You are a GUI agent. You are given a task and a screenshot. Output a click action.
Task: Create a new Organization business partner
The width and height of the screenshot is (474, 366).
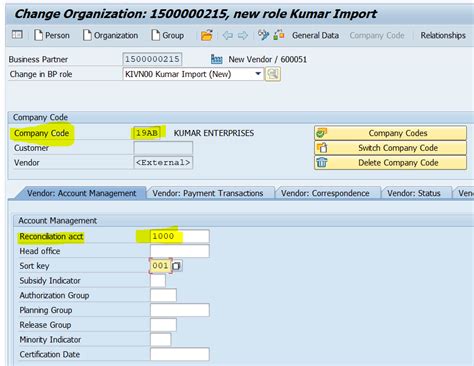110,35
